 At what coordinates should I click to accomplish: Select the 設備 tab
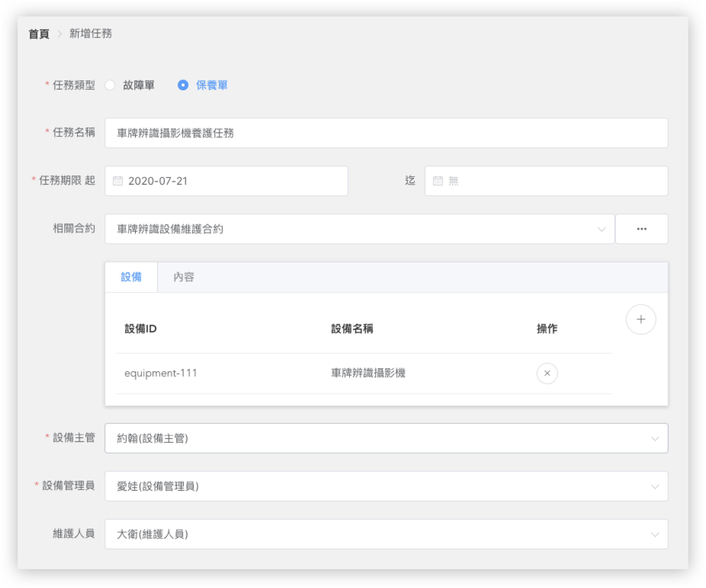131,277
